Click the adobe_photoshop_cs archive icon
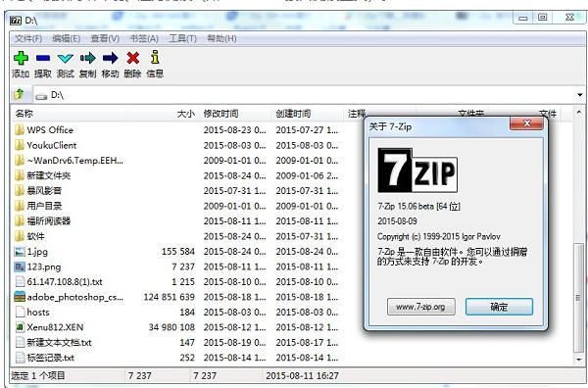 tap(20, 297)
